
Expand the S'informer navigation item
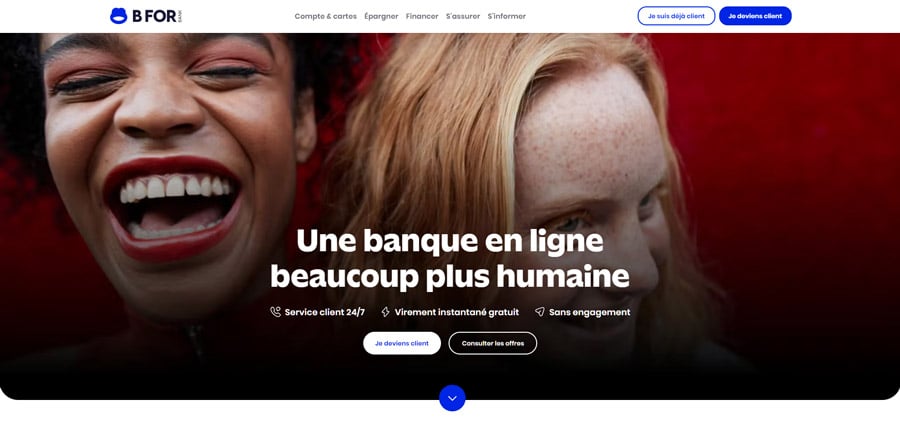(507, 16)
